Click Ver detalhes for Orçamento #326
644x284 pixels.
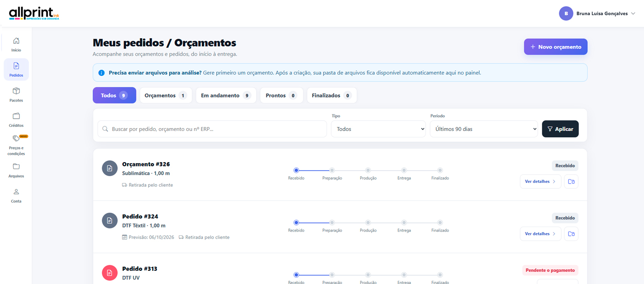540,182
